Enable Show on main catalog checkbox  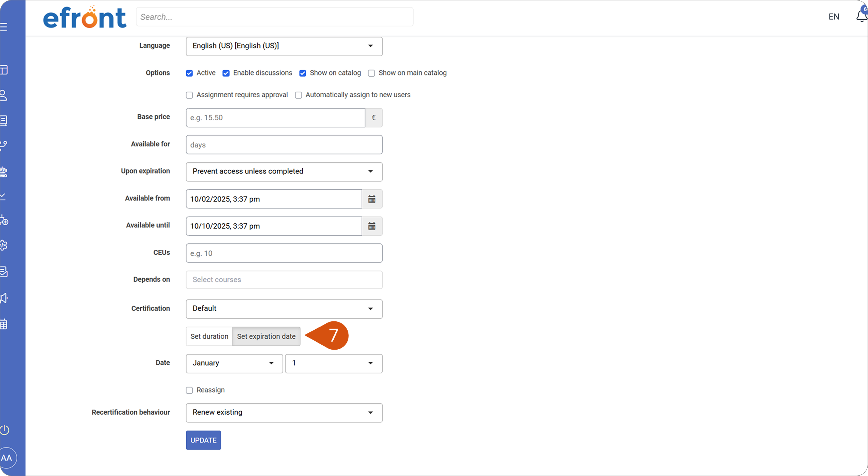click(x=371, y=73)
